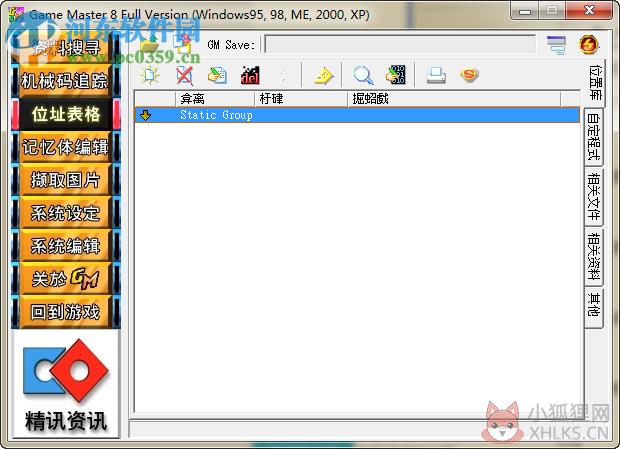Select the Static Group row
The image size is (620, 449).
(x=357, y=115)
